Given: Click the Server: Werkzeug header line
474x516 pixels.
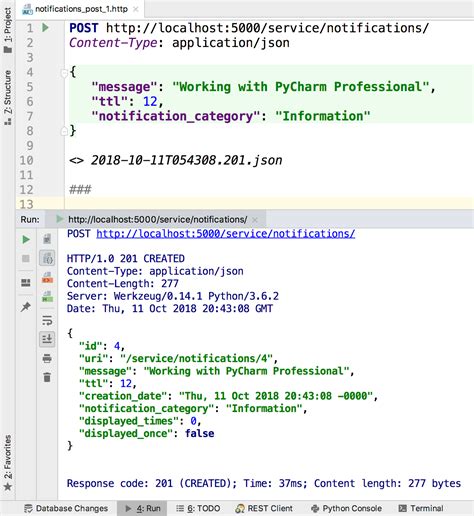Looking at the screenshot, I should [173, 296].
